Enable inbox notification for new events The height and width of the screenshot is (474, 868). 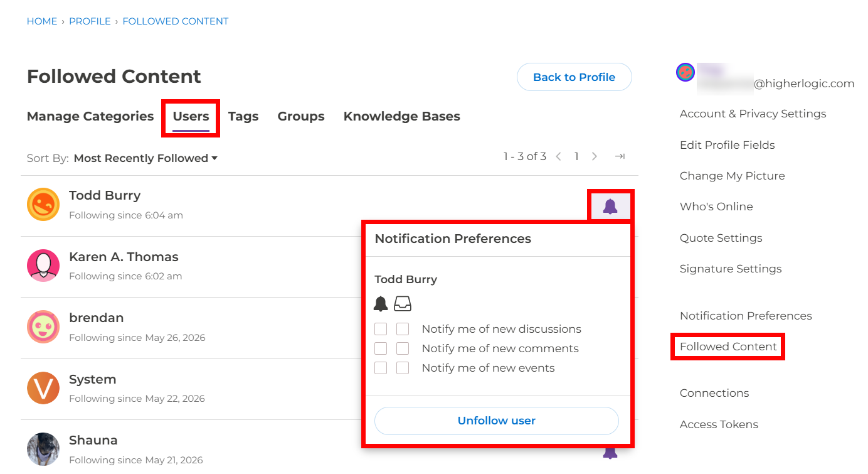(403, 368)
